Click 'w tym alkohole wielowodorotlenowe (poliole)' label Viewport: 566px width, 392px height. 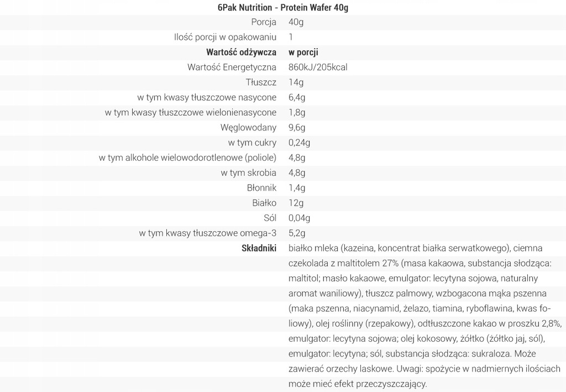(x=187, y=158)
